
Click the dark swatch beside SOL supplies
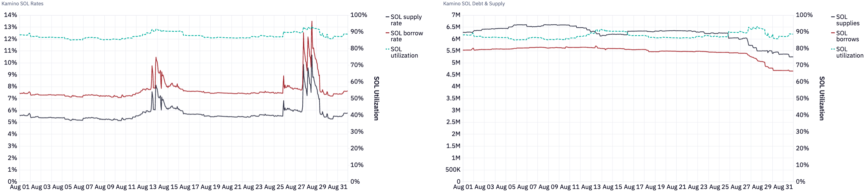click(833, 17)
